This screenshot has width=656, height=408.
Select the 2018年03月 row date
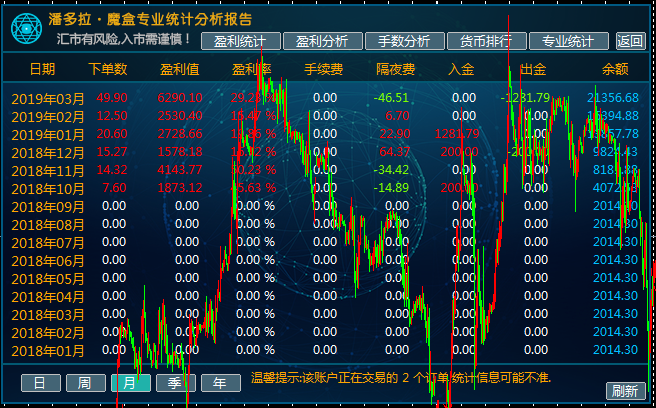pos(48,315)
